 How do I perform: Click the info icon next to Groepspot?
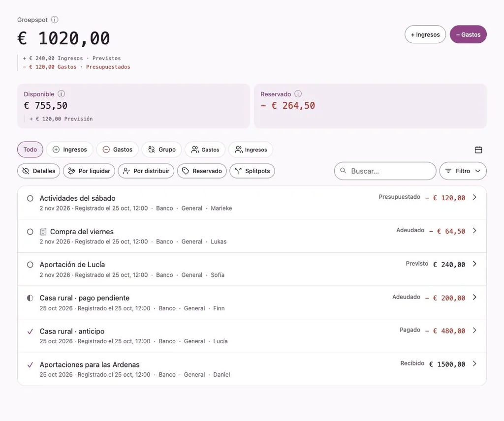[x=55, y=20]
